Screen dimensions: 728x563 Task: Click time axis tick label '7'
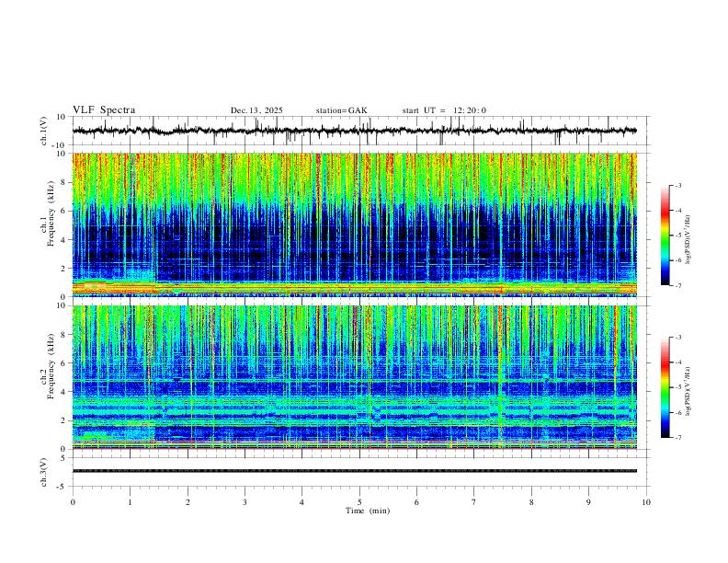(474, 502)
